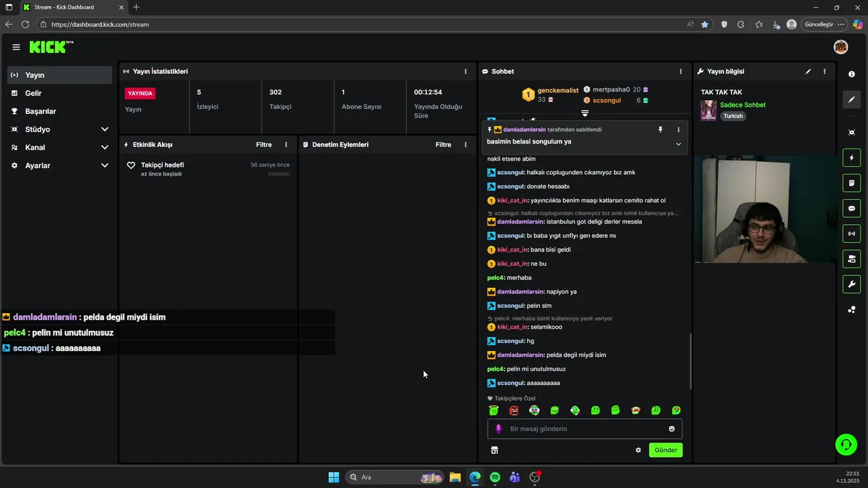Open Sohbet panel options menu

681,71
